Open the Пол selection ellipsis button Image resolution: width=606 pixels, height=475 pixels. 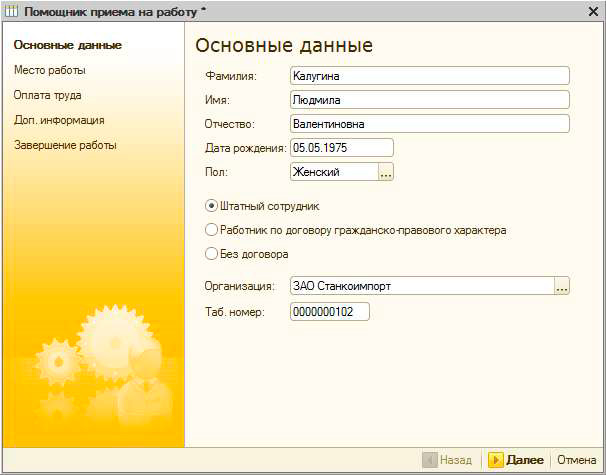tap(386, 172)
